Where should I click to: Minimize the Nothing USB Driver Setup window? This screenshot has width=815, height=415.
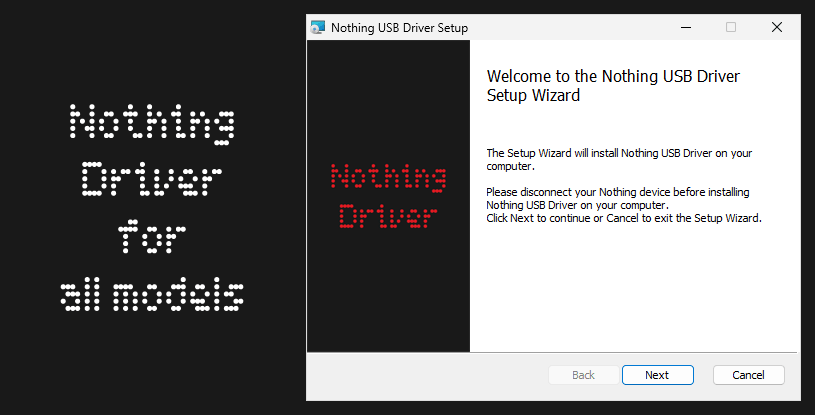pyautogui.click(x=686, y=27)
